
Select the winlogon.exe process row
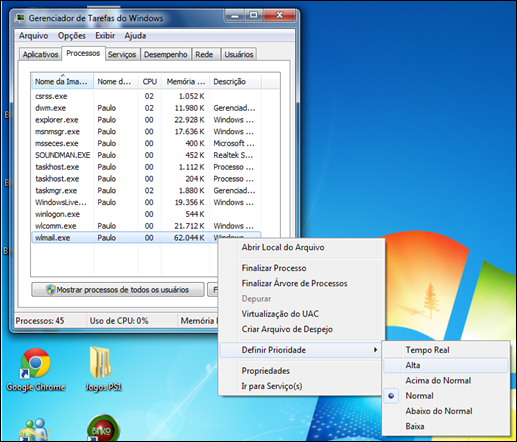146,214
